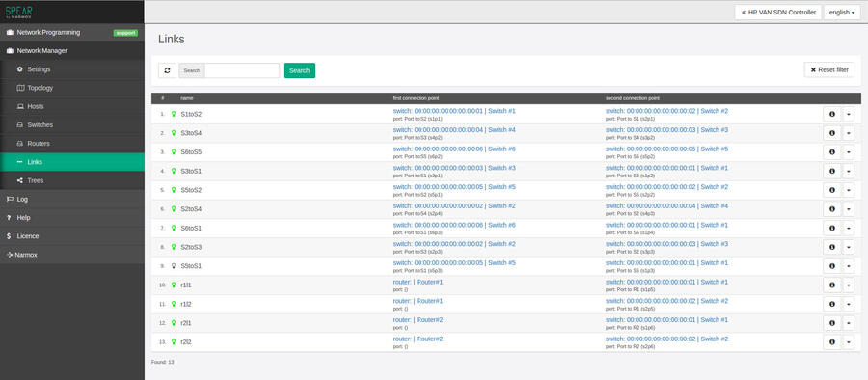Expand the action dropdown for S2toS3 row
This screenshot has height=380, width=868.
tap(849, 247)
